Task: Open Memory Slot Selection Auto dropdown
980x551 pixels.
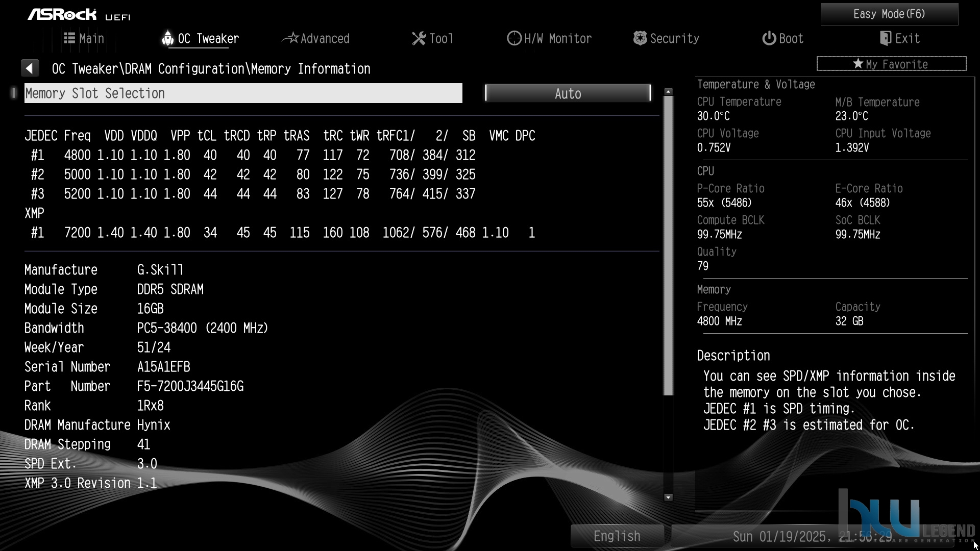Action: click(x=568, y=93)
